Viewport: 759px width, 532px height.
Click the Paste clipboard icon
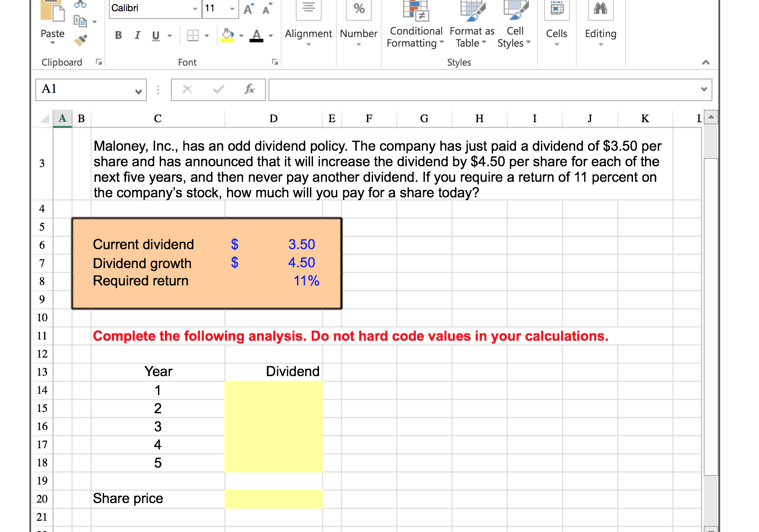point(52,11)
